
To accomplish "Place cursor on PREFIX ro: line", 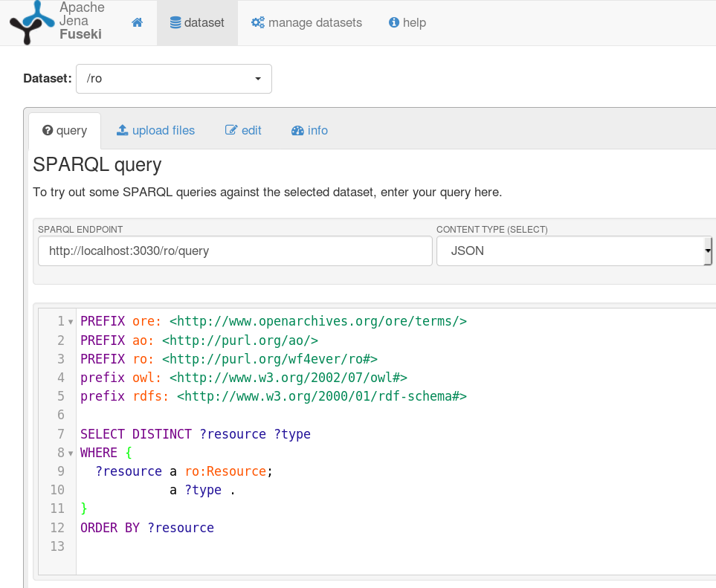I will coord(229,359).
